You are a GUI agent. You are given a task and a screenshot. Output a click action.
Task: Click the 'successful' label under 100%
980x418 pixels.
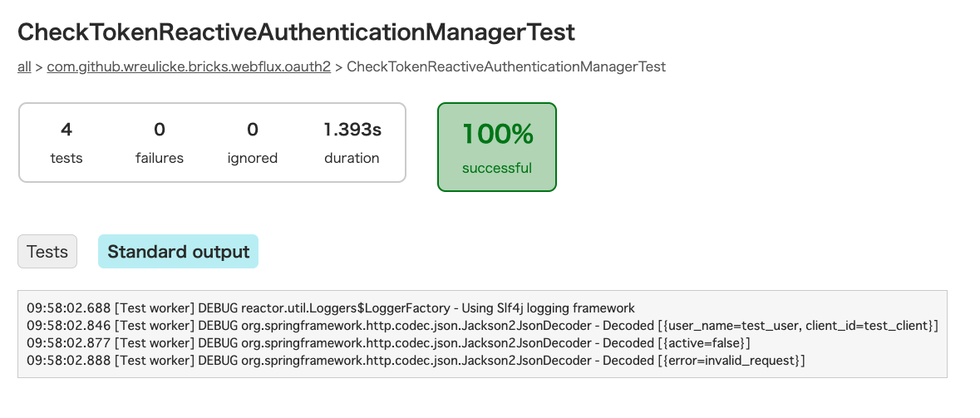pos(497,168)
